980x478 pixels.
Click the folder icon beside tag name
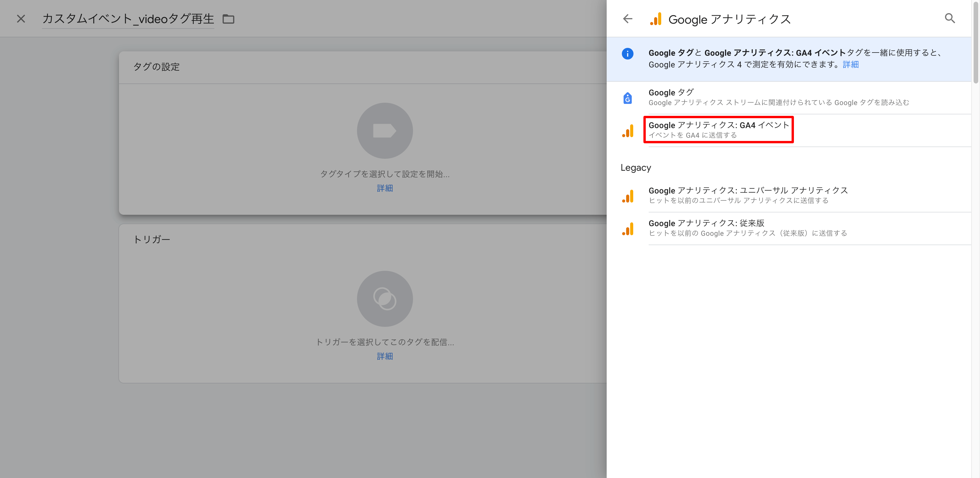point(228,19)
